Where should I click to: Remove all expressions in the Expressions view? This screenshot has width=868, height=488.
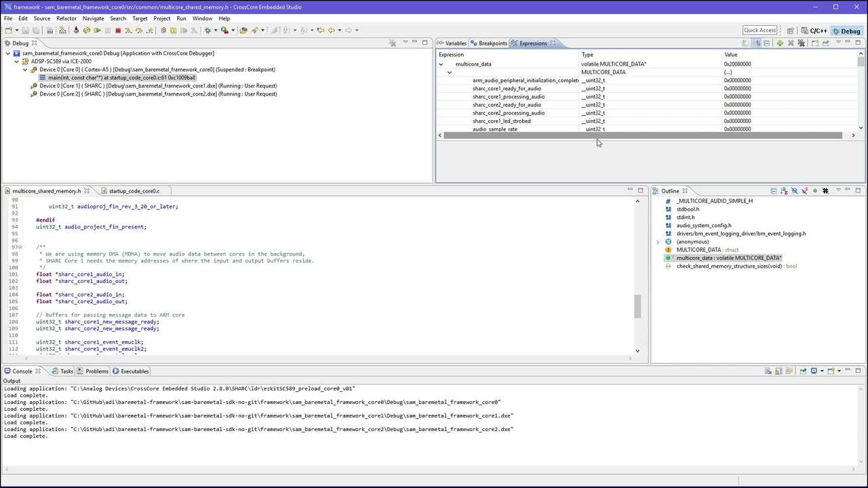[x=801, y=43]
